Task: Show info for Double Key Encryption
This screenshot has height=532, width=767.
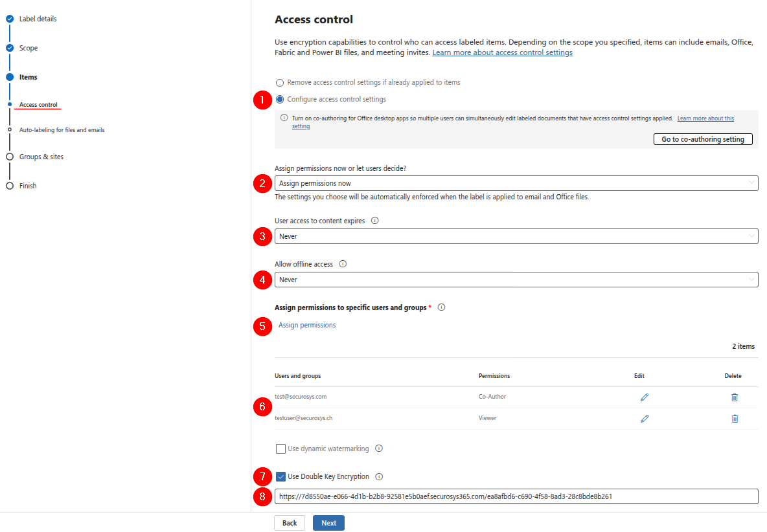Action: [x=379, y=477]
